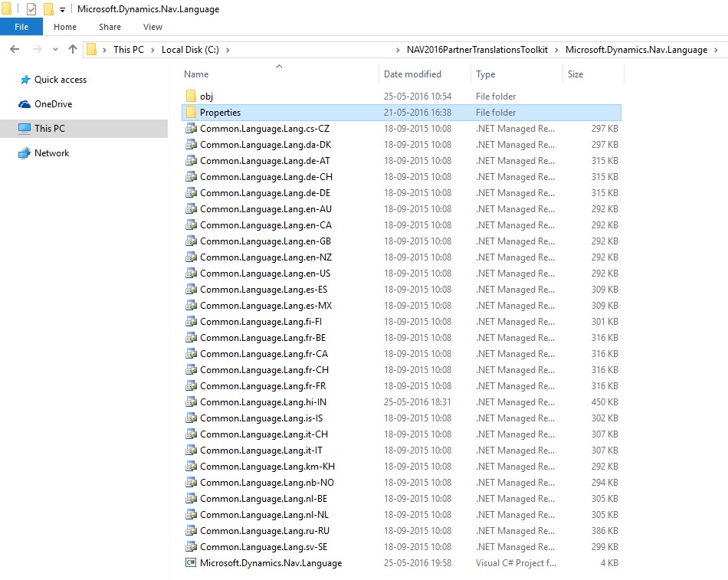Expand the chevron after This PC breadcrumb
Screen dimensions: 728x580
point(152,50)
